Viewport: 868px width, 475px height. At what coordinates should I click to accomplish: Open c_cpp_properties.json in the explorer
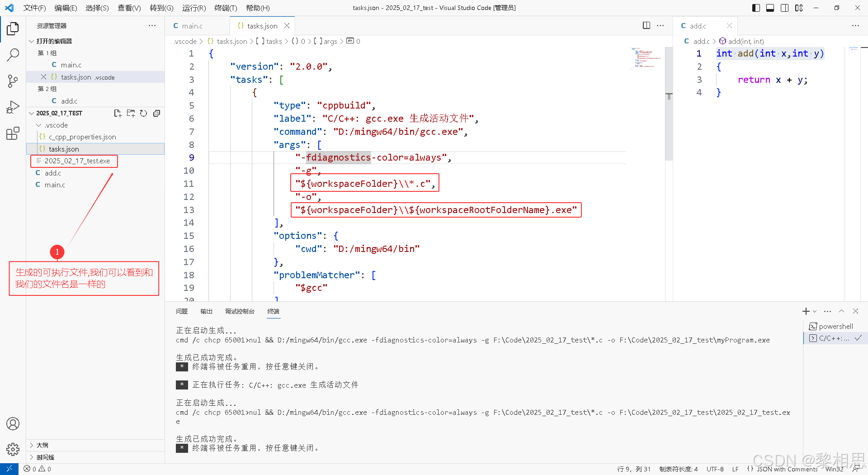(95, 137)
